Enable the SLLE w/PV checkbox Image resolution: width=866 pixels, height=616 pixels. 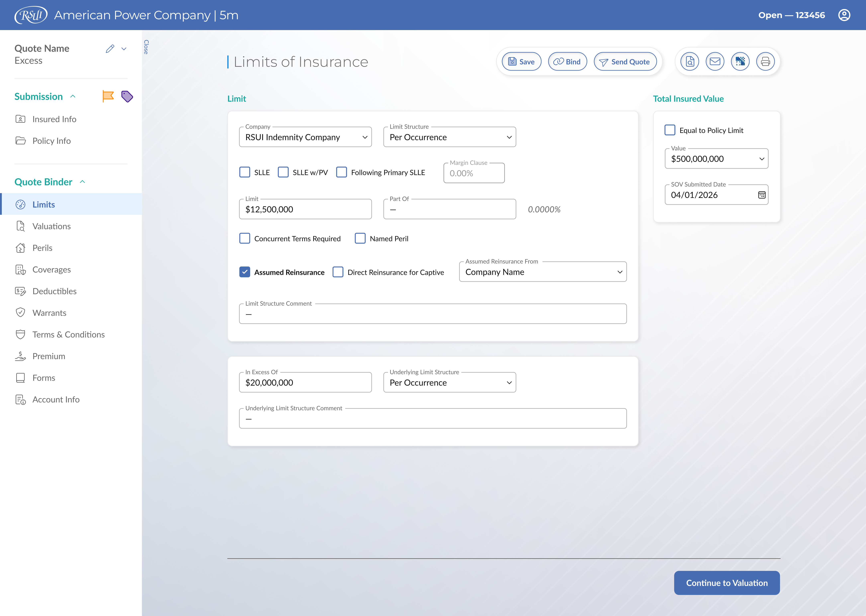[283, 172]
